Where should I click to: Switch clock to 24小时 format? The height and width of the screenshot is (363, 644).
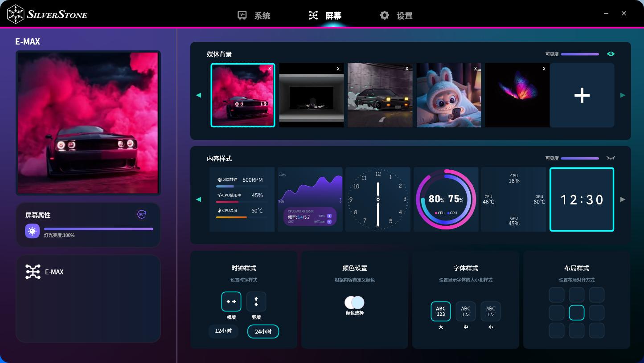(263, 331)
